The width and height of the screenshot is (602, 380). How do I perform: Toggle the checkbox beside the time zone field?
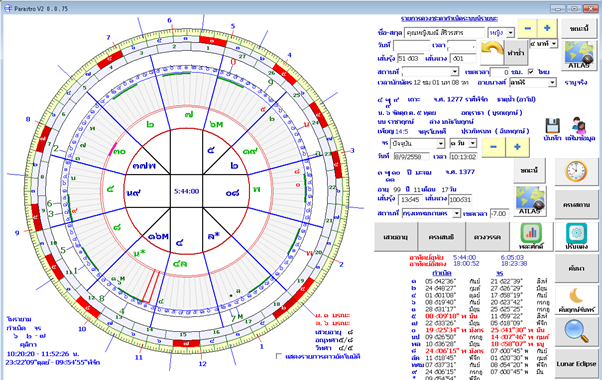531,72
